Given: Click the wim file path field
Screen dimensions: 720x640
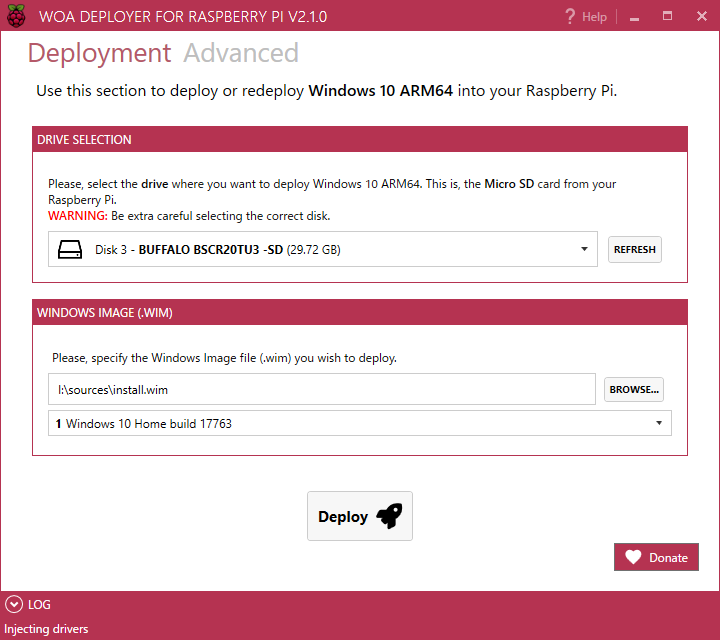Looking at the screenshot, I should click(322, 389).
